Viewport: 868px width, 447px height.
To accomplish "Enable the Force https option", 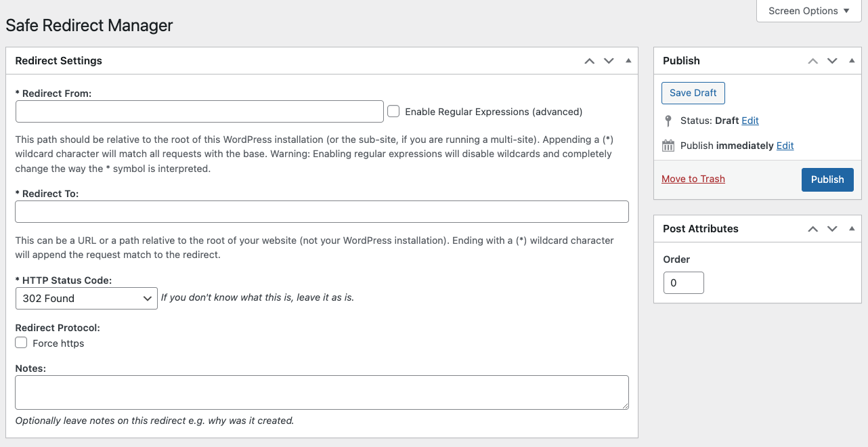I will [x=21, y=343].
